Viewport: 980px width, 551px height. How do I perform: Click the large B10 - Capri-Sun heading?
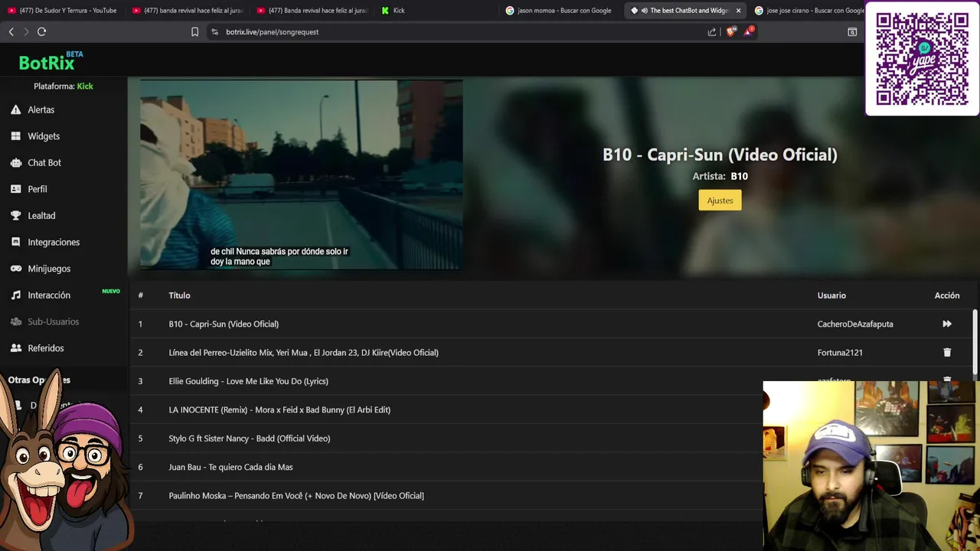coord(720,155)
